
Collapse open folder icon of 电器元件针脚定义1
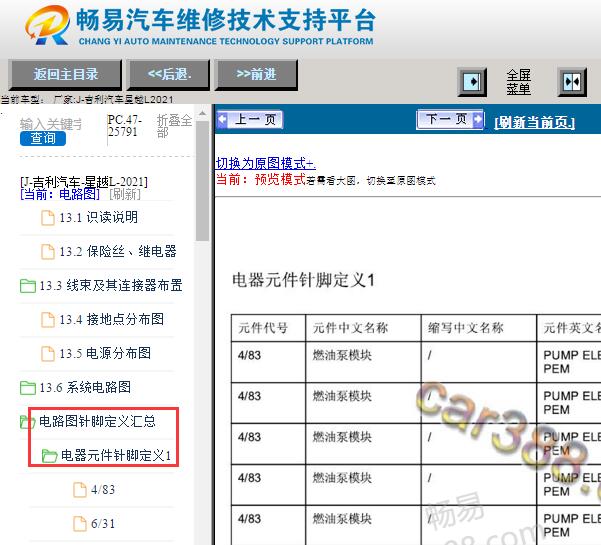tap(49, 456)
